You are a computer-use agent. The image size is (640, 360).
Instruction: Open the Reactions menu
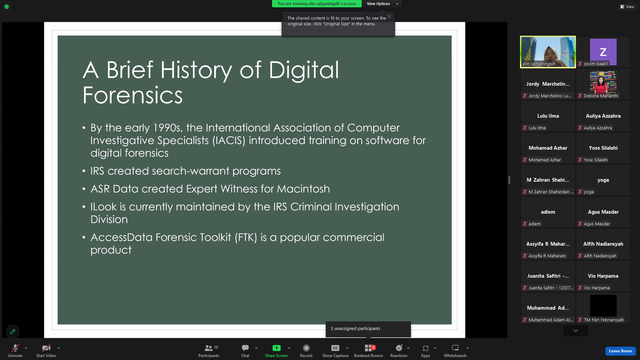point(399,350)
